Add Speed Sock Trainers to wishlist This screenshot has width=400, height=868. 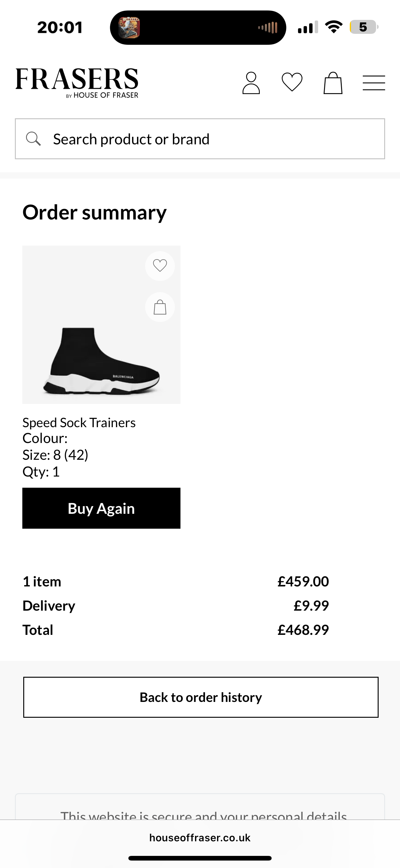[x=160, y=266]
